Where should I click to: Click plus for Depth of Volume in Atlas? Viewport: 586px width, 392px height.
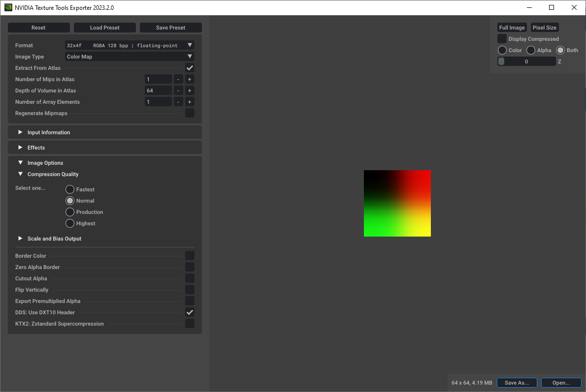coord(189,90)
